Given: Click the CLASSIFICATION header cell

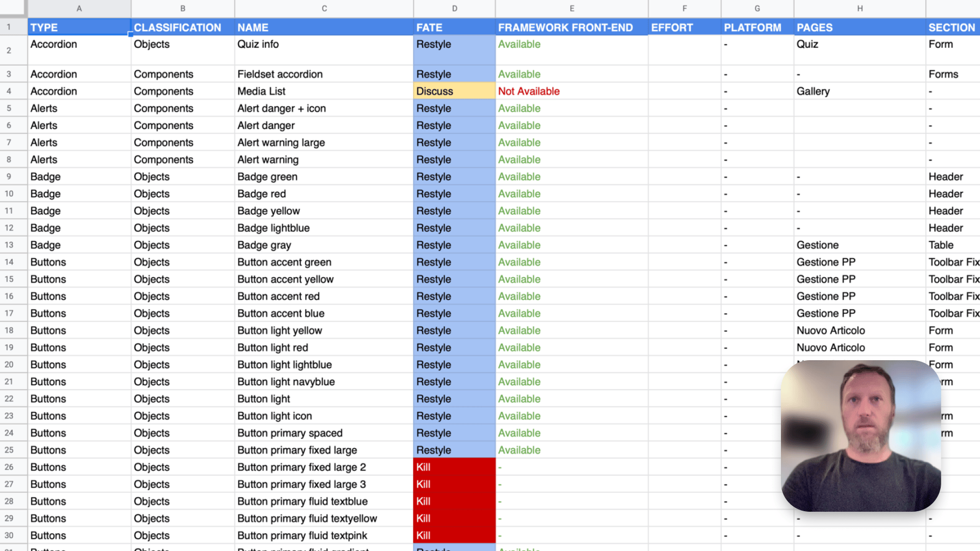Looking at the screenshot, I should (x=183, y=28).
